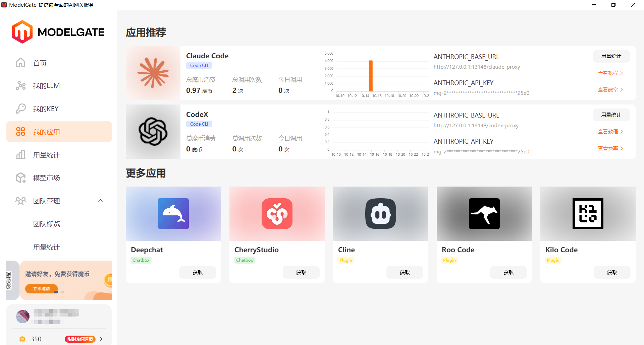The image size is (644, 345).
Task: Click the masked API key under CodeX
Action: click(x=481, y=151)
